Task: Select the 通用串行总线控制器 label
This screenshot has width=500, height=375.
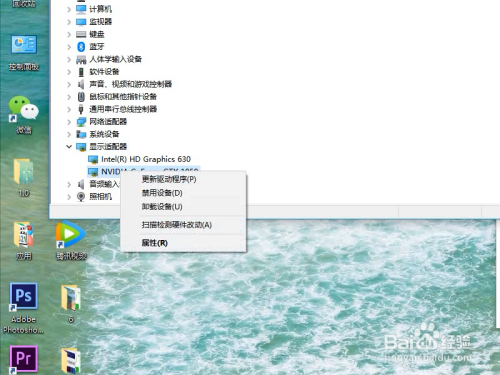Action: [x=123, y=109]
